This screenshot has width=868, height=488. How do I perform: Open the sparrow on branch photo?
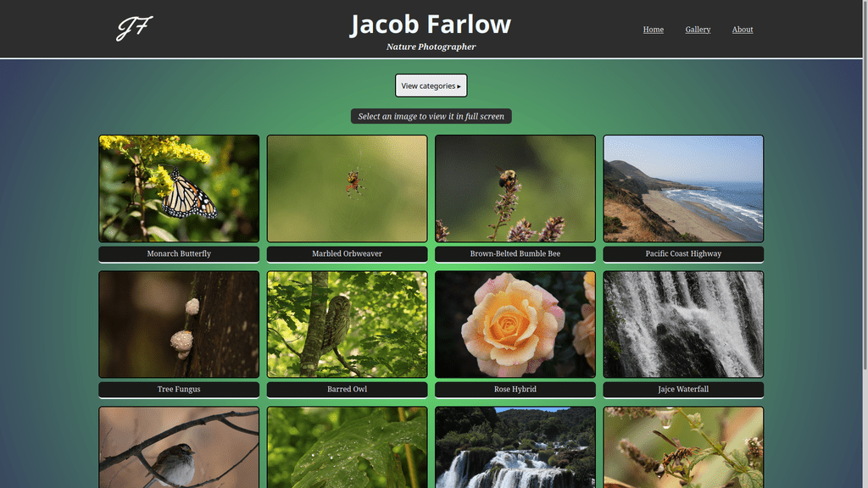click(179, 447)
